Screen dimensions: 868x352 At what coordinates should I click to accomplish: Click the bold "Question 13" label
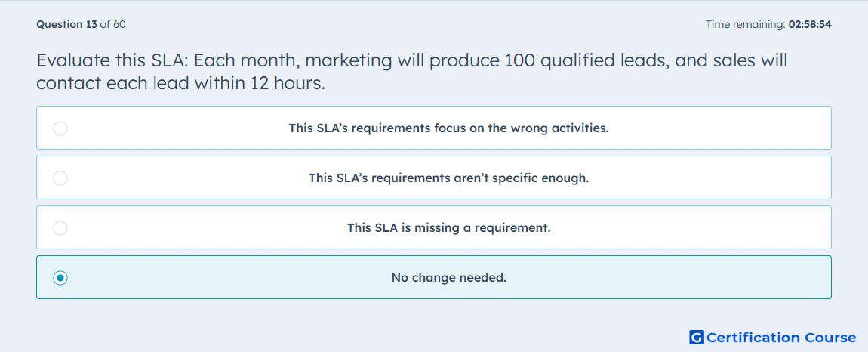pos(66,24)
